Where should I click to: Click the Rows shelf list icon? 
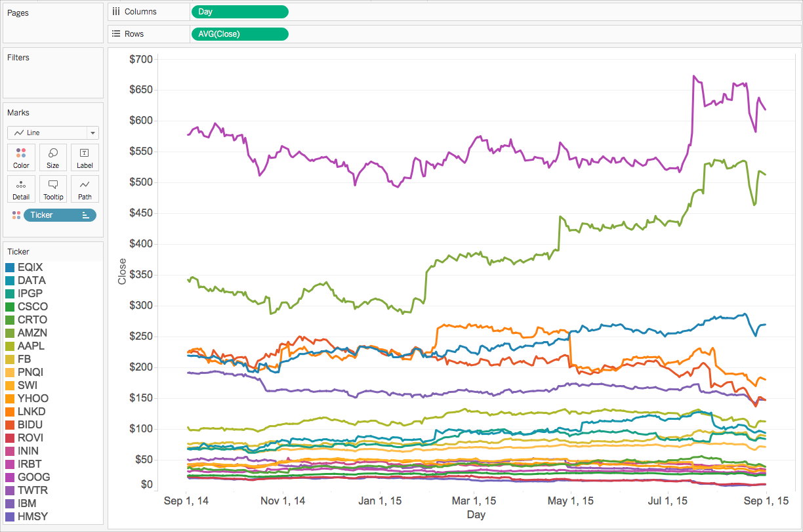coord(115,33)
